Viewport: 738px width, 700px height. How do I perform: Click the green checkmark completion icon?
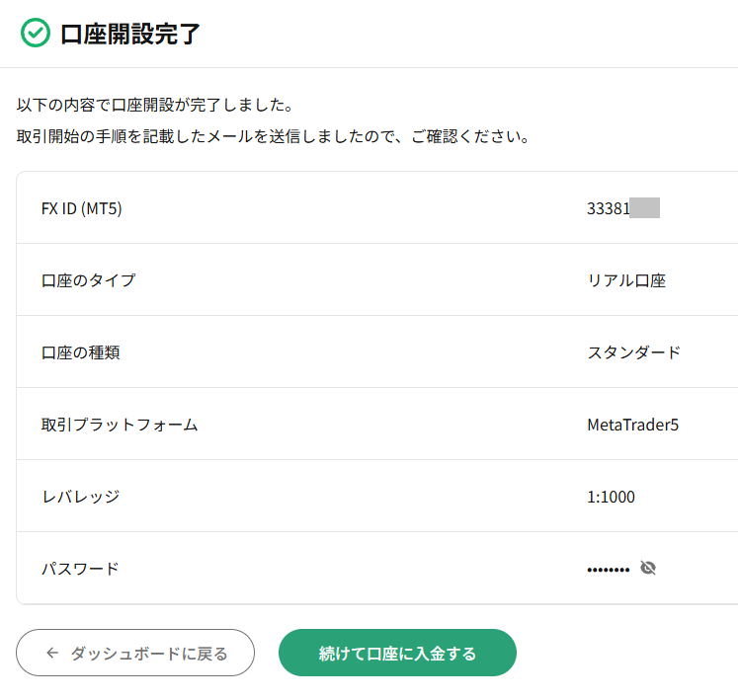tap(36, 33)
